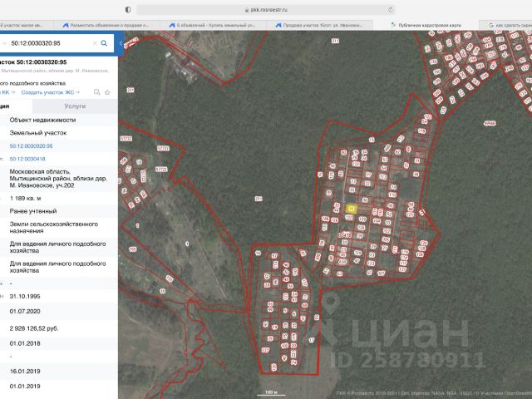Clear the search field with the X icon
This screenshot has height=399, width=532.
pyautogui.click(x=95, y=43)
